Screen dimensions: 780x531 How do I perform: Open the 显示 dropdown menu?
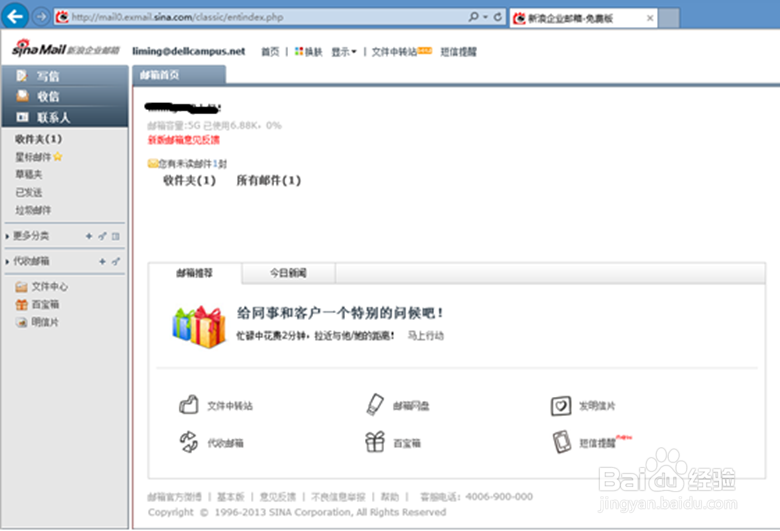pyautogui.click(x=344, y=52)
